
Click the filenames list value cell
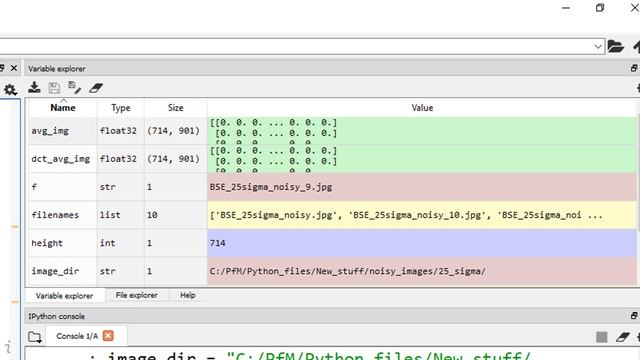point(422,215)
